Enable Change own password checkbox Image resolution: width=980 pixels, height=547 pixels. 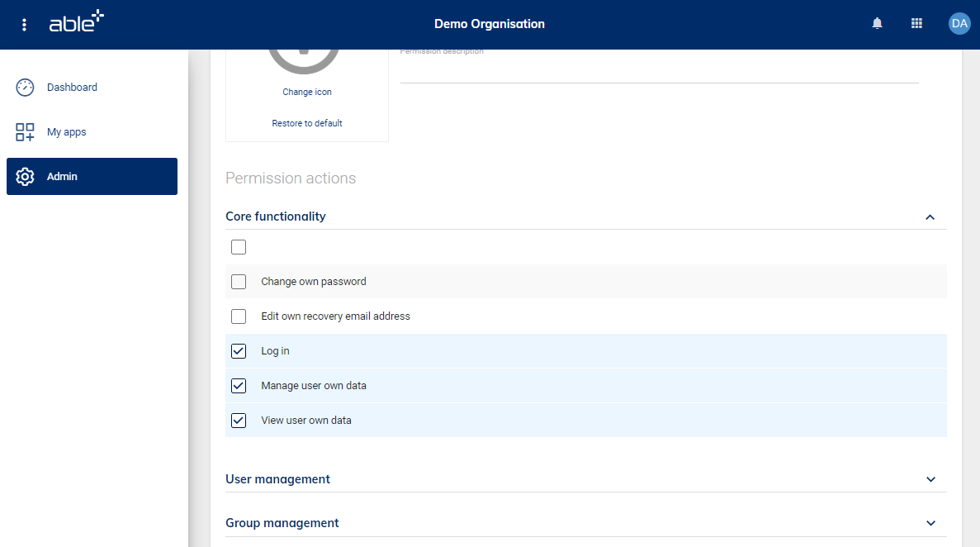(x=239, y=282)
